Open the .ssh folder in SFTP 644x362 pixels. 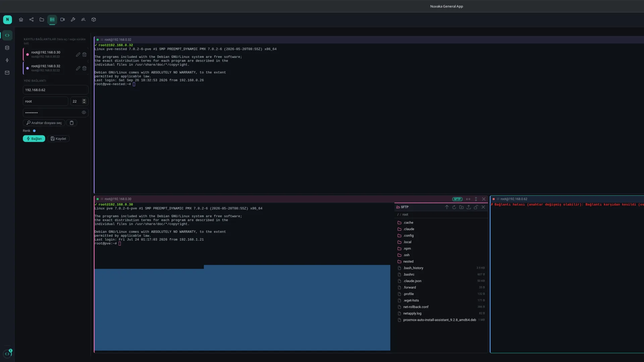(x=441, y=255)
